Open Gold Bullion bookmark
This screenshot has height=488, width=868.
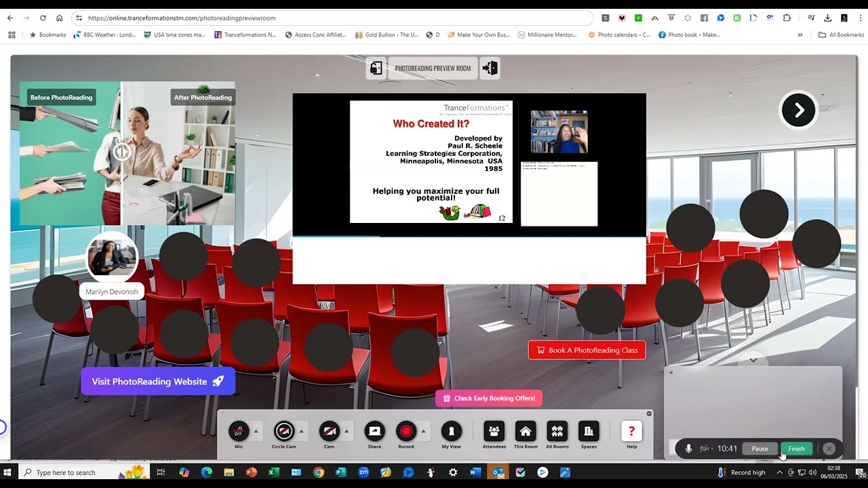[387, 35]
